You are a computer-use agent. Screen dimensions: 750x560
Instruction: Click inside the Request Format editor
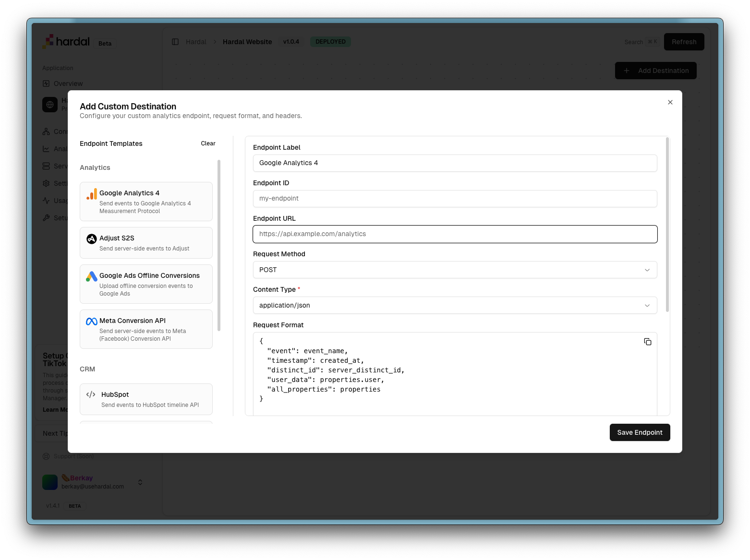pyautogui.click(x=455, y=373)
